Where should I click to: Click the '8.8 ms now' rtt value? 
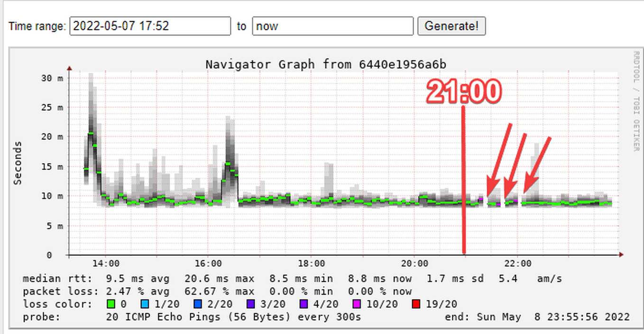pyautogui.click(x=380, y=279)
